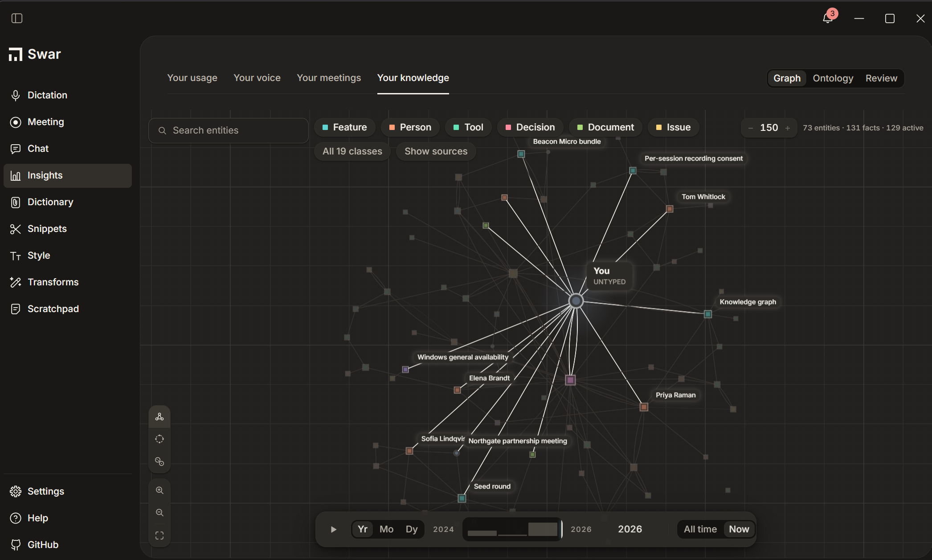932x560 pixels.
Task: Open the notifications bell
Action: coord(828,18)
